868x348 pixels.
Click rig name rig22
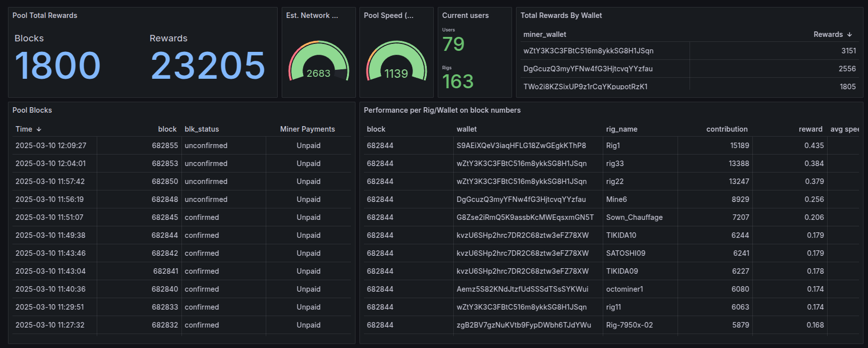(x=615, y=181)
